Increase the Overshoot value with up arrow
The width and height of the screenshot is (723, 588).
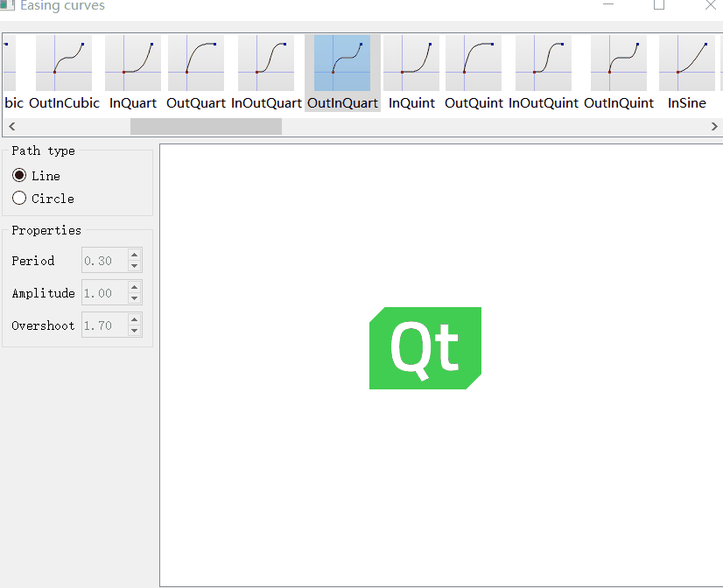point(135,319)
